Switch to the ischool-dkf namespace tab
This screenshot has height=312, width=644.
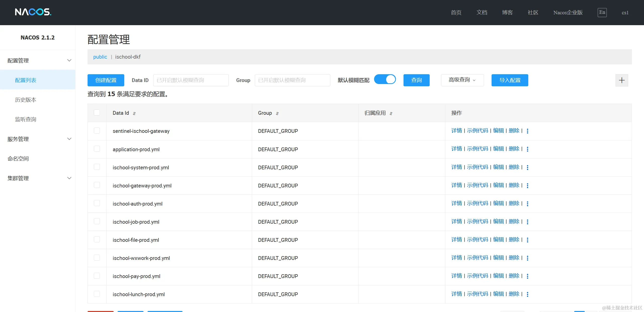(128, 57)
